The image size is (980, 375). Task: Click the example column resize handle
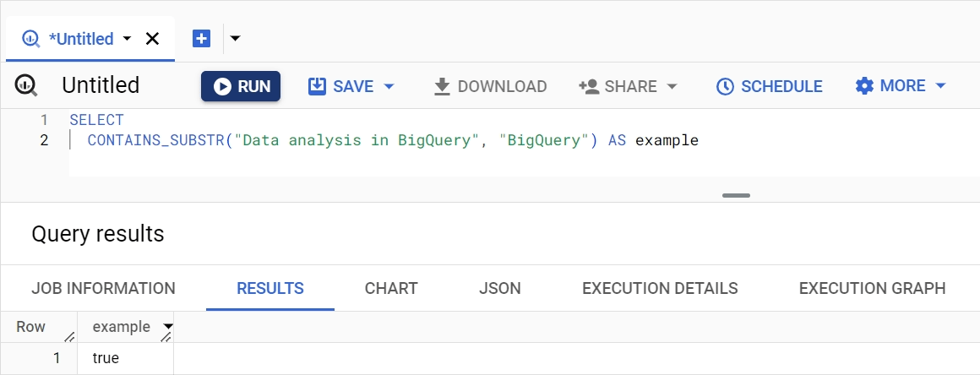click(x=166, y=338)
